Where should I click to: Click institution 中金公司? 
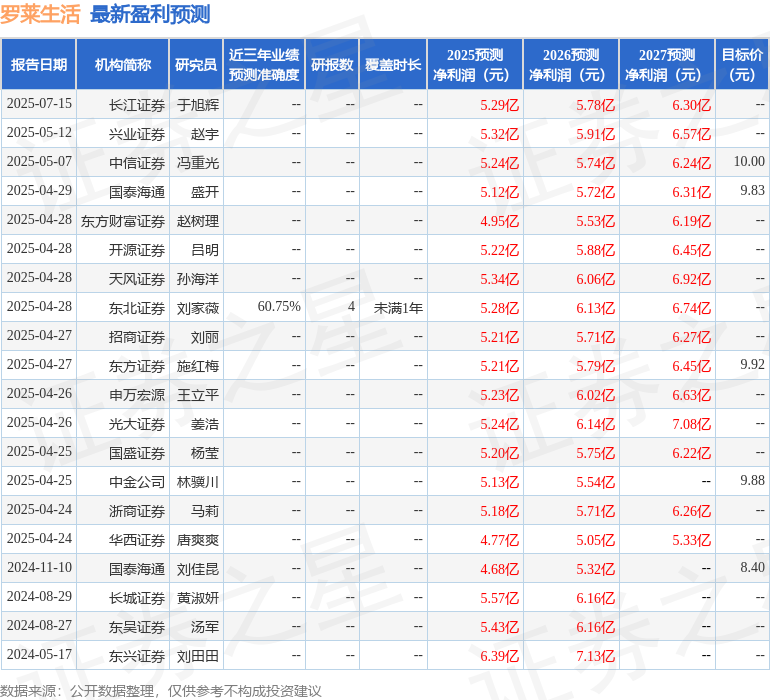[x=137, y=482]
